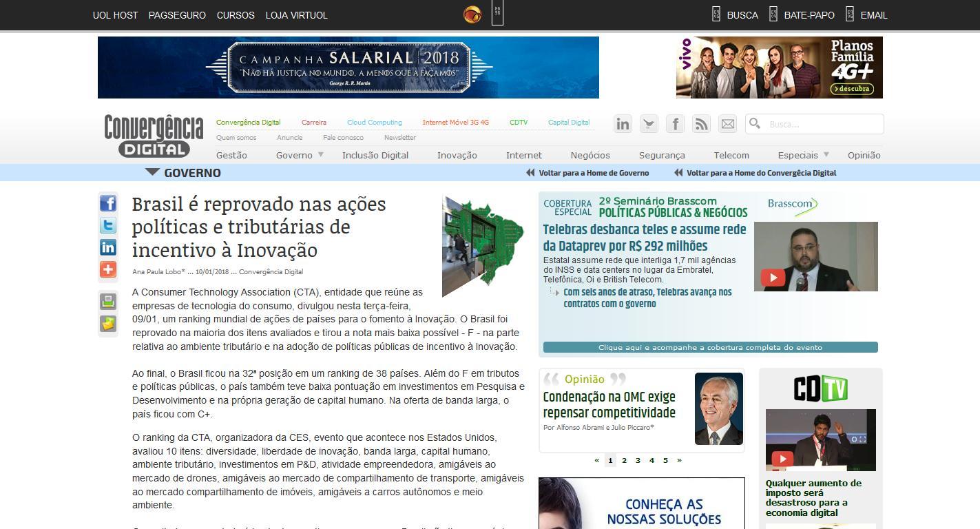Open the UOL logo in the top bar
Viewport: 980px width, 529px height.
point(472,15)
